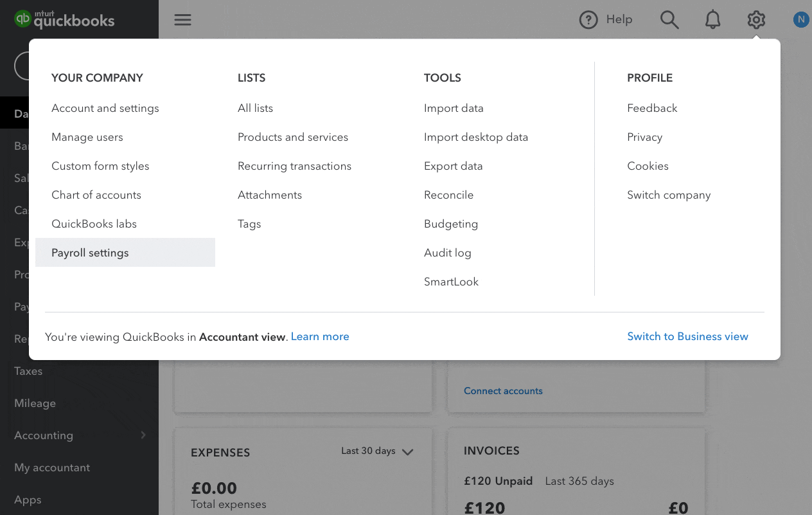The image size is (812, 515).
Task: Open the Help question mark icon
Action: click(x=588, y=20)
